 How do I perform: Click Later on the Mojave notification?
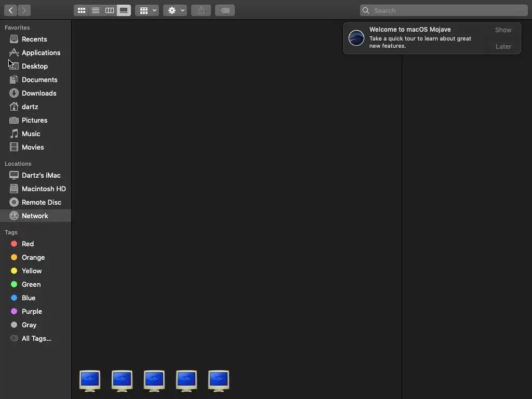click(503, 46)
